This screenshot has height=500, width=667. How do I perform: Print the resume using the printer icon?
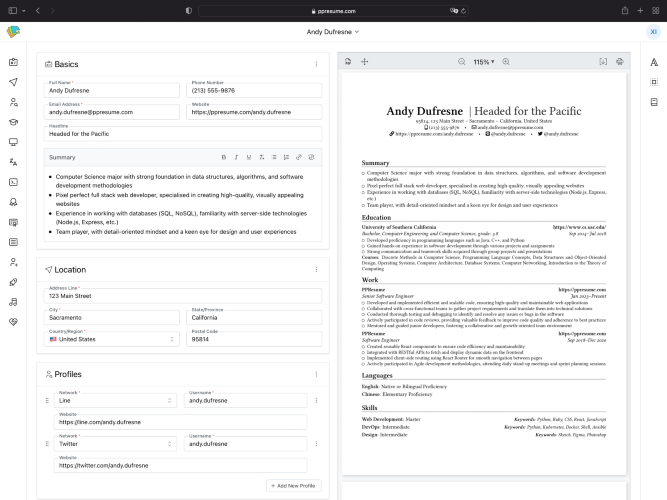[x=621, y=62]
